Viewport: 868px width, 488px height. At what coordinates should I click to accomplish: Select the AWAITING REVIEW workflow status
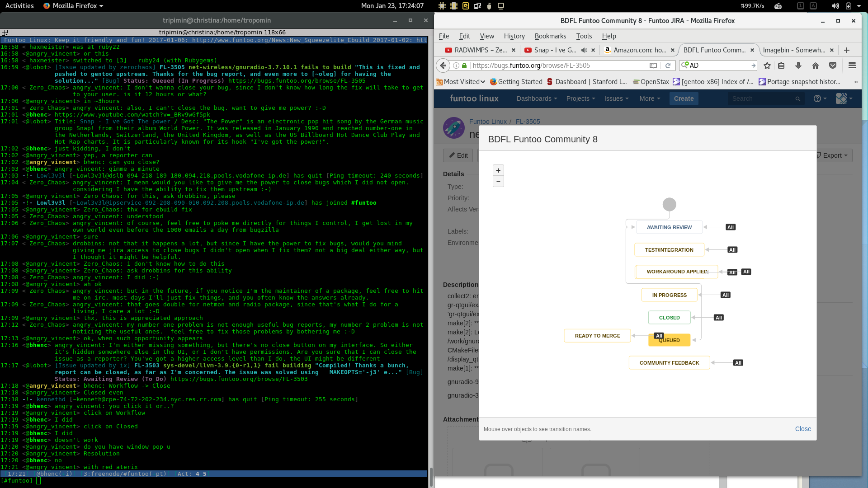pyautogui.click(x=669, y=227)
